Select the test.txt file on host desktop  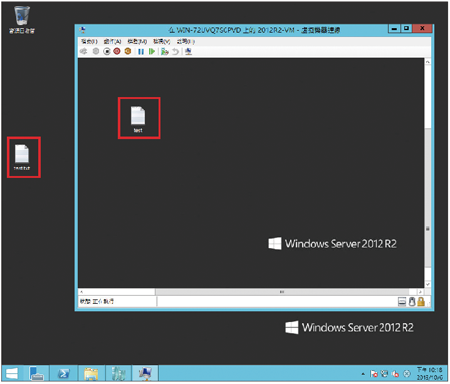tap(22, 157)
